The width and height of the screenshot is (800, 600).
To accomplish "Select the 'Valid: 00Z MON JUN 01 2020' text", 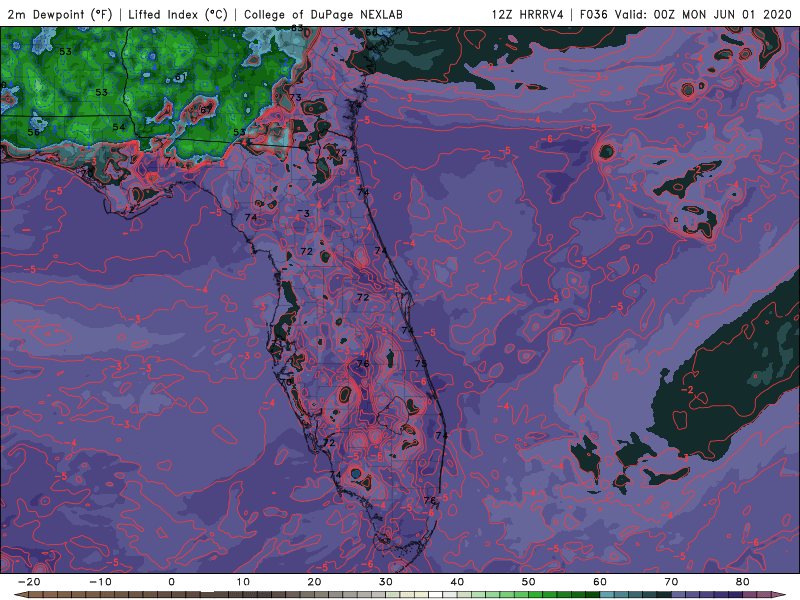I will pos(703,14).
